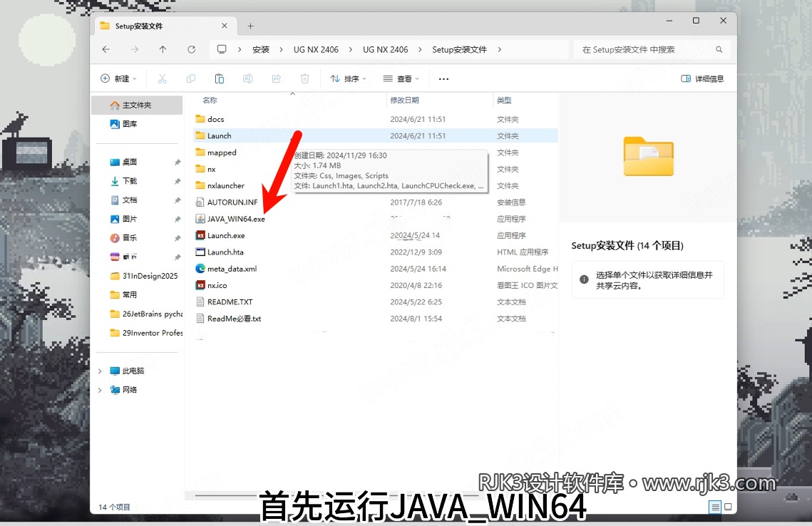
Task: Open 常用 folder in sidebar
Action: 123,294
